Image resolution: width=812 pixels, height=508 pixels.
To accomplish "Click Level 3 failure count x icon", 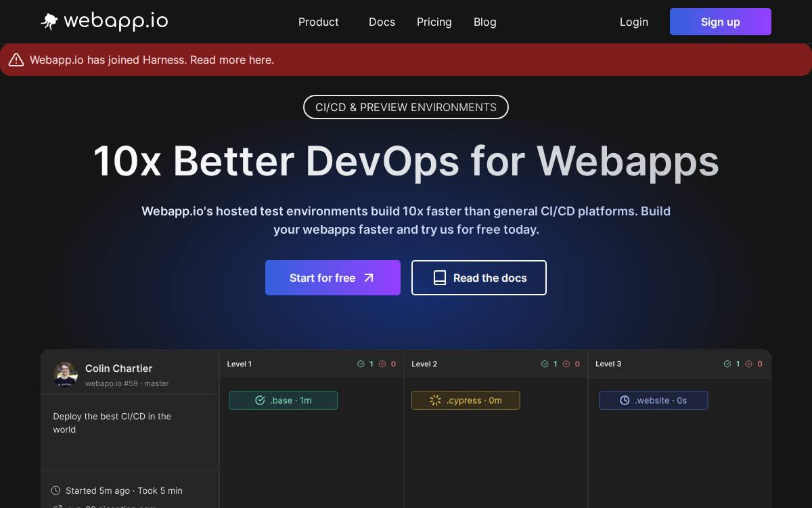I will (x=749, y=364).
